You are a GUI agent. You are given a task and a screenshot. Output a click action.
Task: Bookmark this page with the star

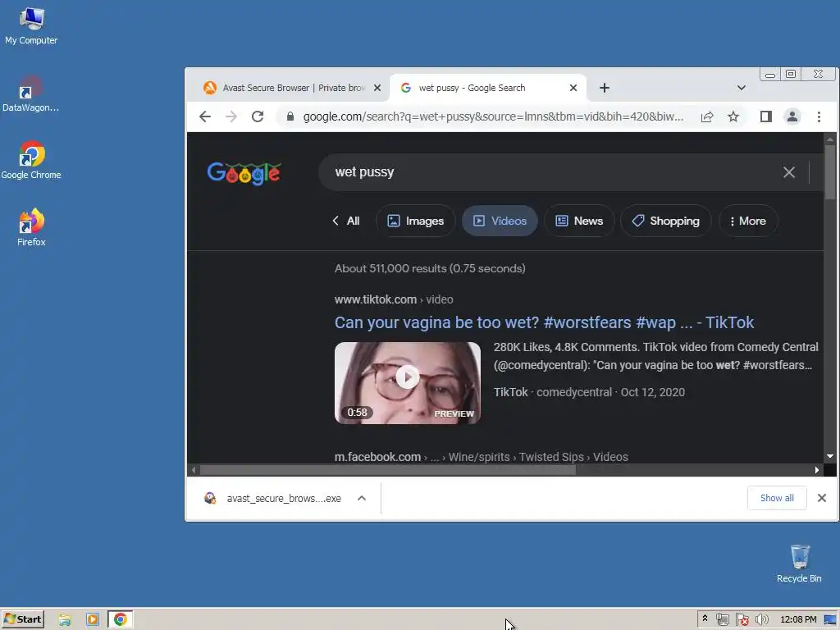coord(733,116)
